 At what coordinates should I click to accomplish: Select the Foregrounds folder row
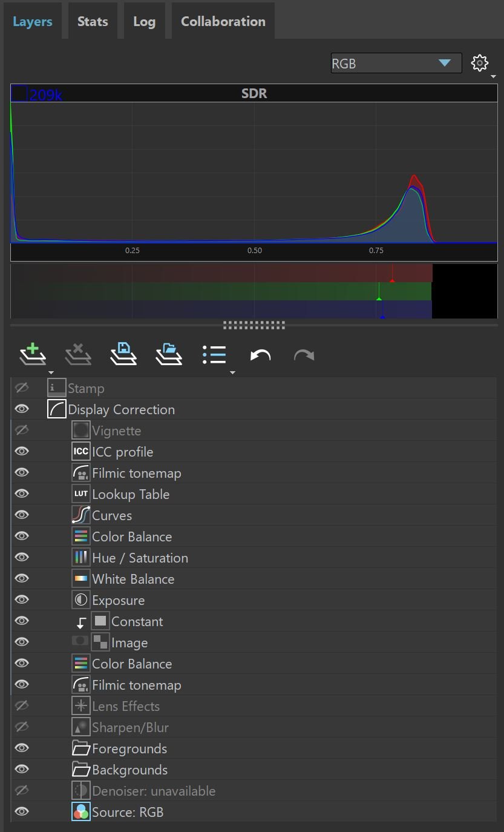coord(254,748)
